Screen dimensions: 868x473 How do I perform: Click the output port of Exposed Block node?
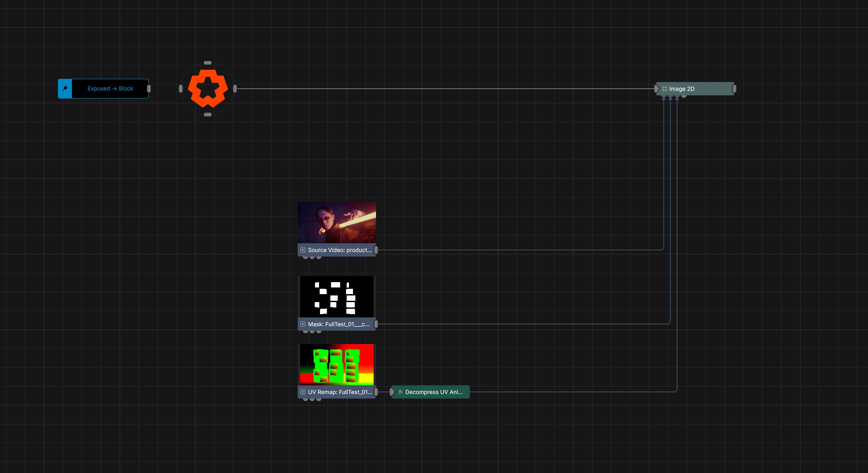(149, 89)
